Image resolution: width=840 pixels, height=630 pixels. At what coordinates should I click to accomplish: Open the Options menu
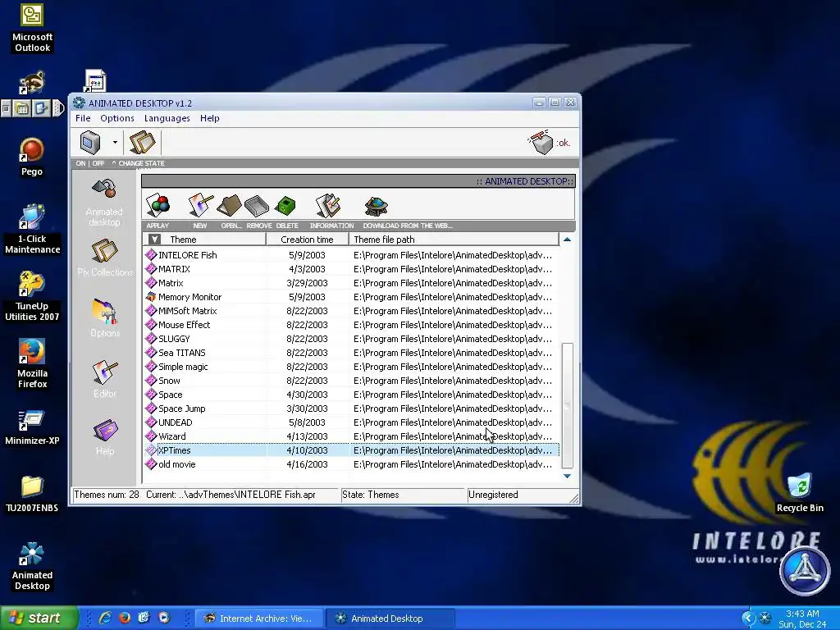[x=116, y=118]
